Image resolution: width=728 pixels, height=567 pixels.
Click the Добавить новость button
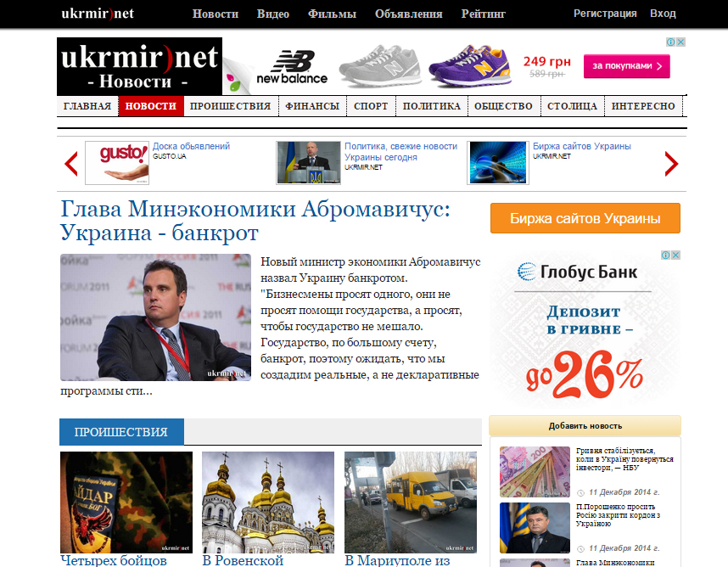point(585,426)
